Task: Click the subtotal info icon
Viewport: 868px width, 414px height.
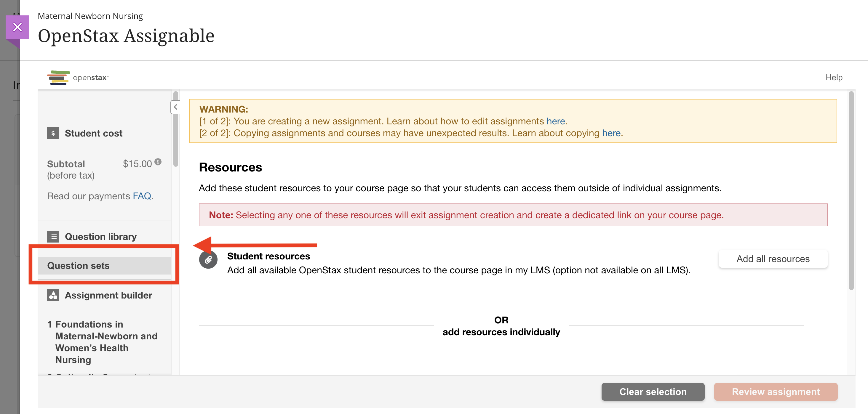Action: (158, 162)
